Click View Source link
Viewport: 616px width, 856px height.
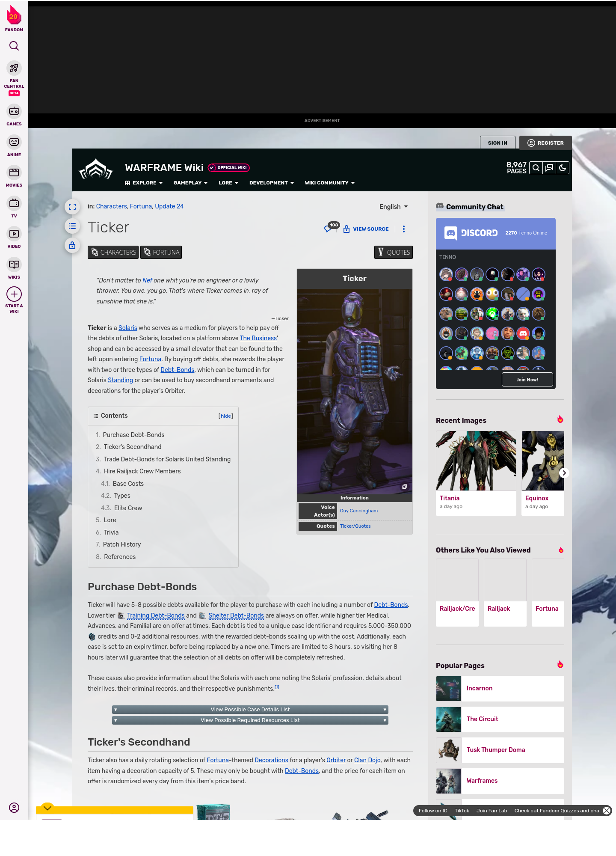(366, 229)
